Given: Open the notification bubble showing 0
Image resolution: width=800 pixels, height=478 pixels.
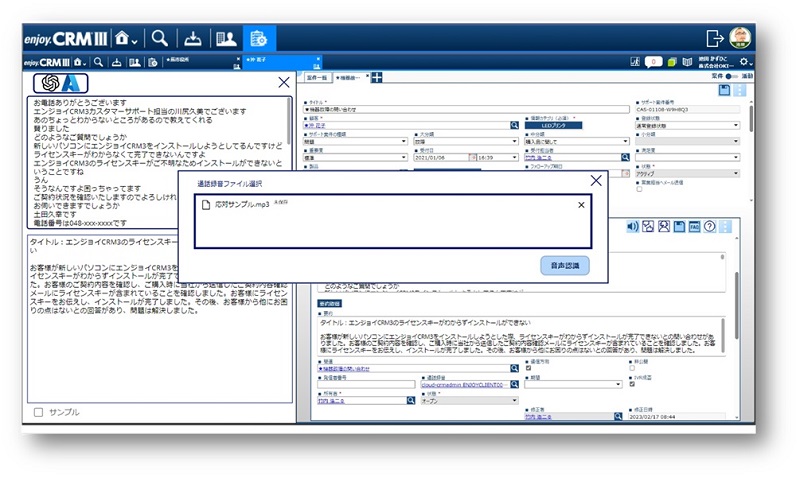Looking at the screenshot, I should (654, 62).
